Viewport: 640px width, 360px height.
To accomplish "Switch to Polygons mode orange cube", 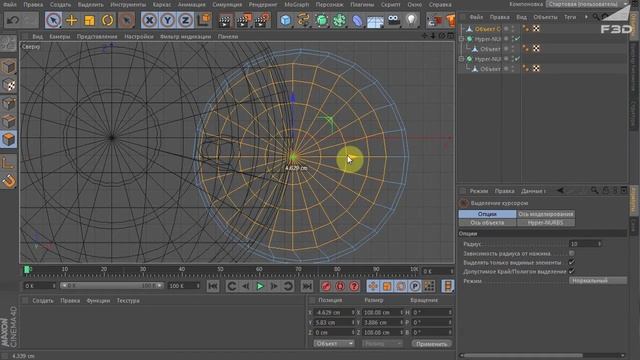I will coord(9,139).
